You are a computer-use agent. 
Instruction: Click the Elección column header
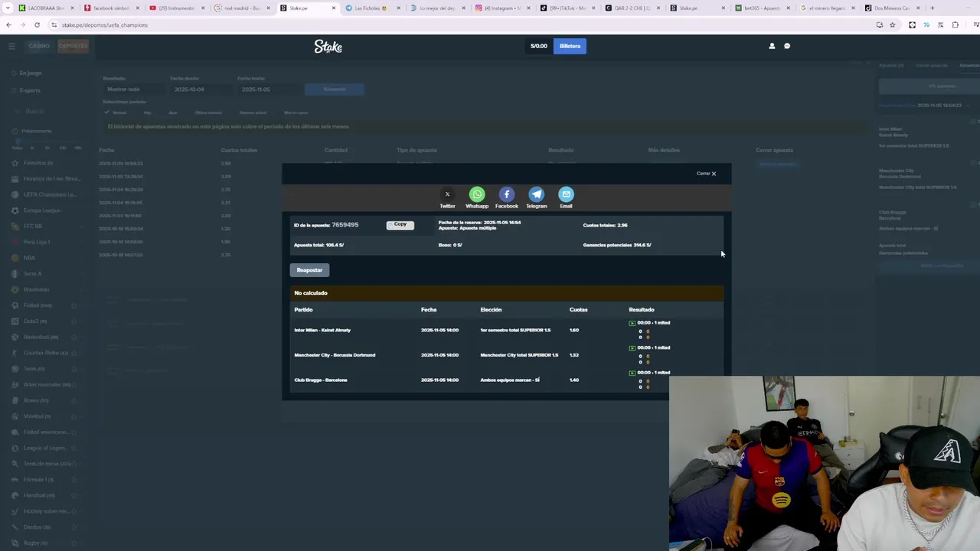point(491,310)
